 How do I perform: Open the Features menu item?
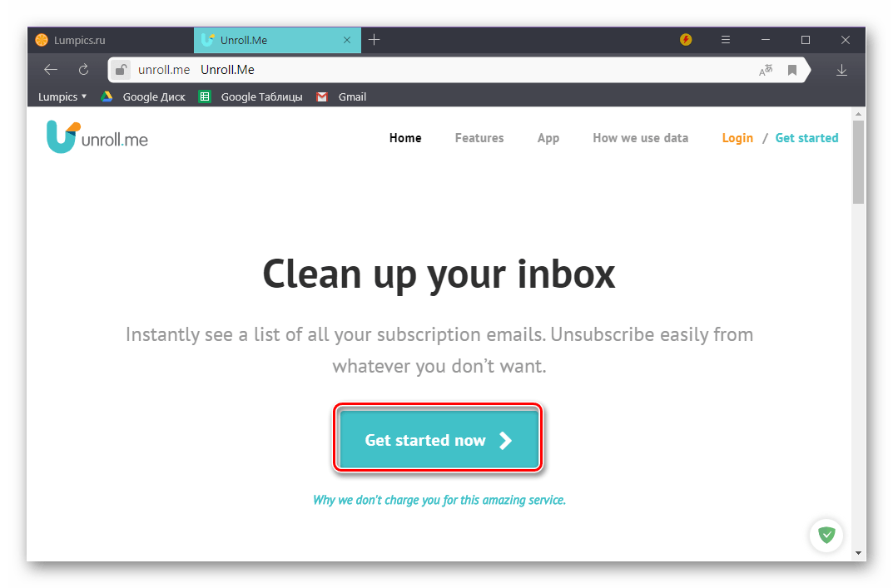pyautogui.click(x=479, y=138)
